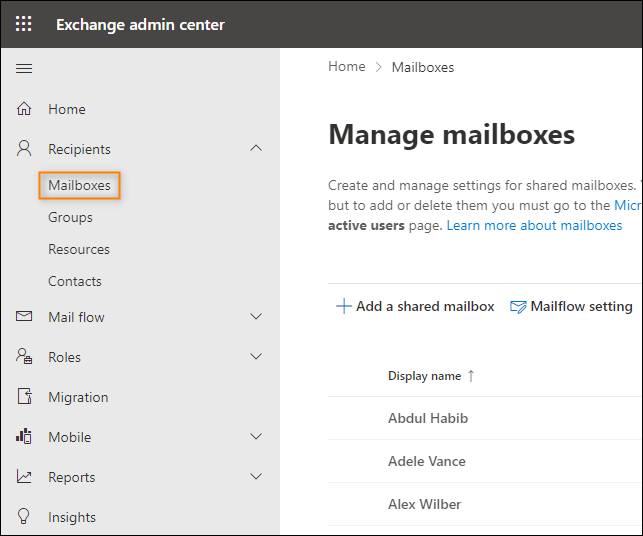Select the Alex Wilber mailbox row
This screenshot has width=643, height=536.
485,504
